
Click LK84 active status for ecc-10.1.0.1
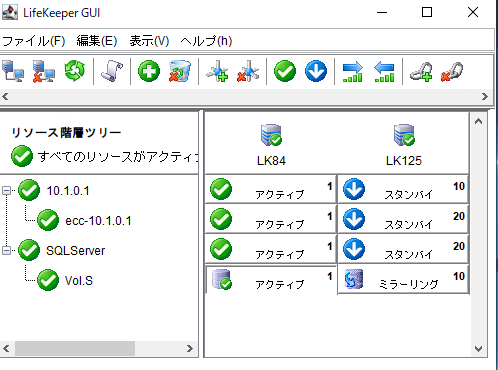click(271, 219)
